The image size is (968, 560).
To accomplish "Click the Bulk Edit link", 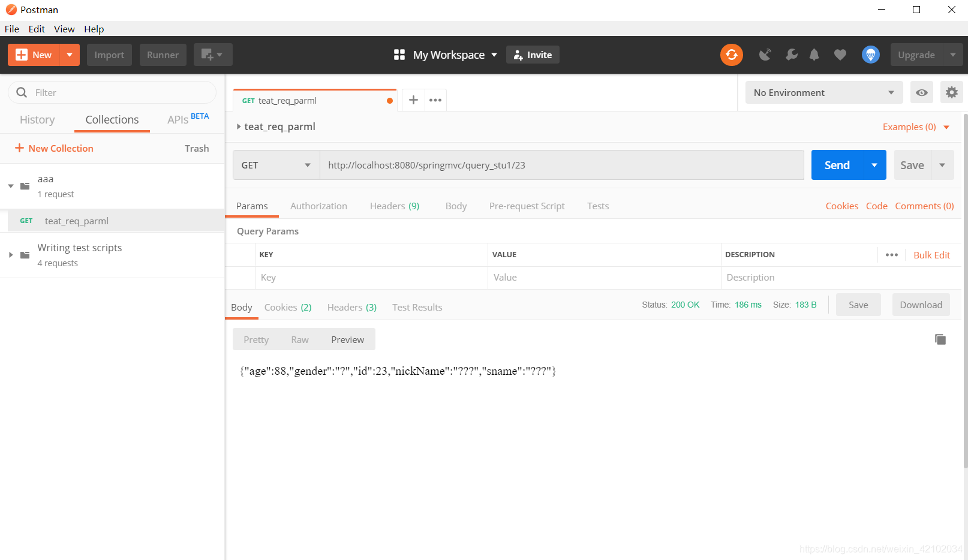I will point(931,255).
